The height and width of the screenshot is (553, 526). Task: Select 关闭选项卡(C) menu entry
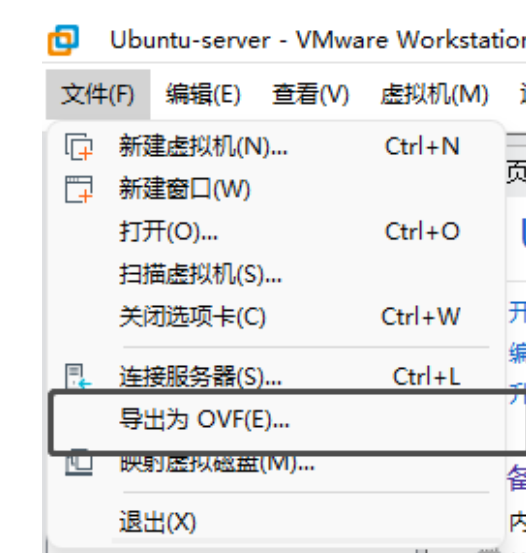click(275, 317)
